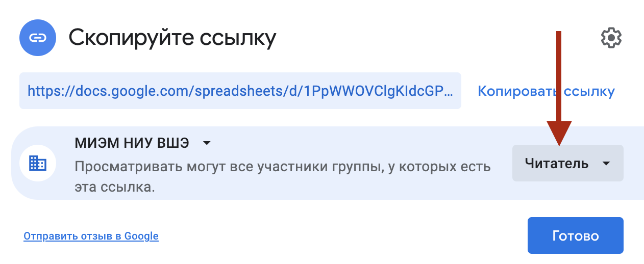The image size is (644, 264).
Task: Click the caret beside Читатель
Action: pyautogui.click(x=606, y=164)
